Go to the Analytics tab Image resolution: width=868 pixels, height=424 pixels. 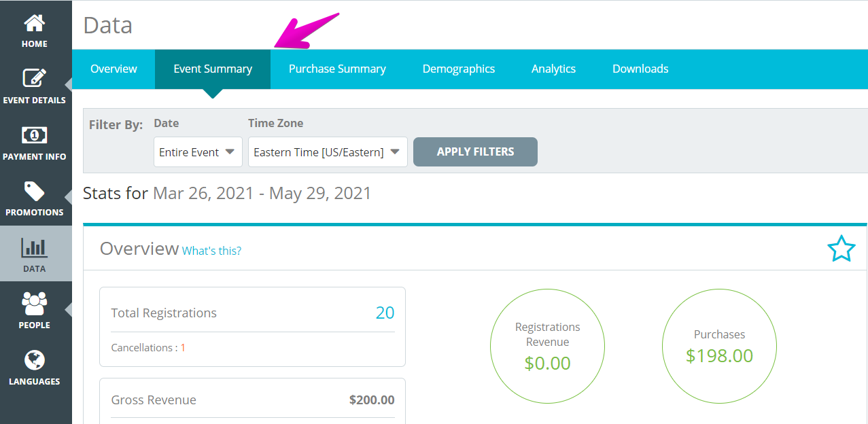coord(553,69)
